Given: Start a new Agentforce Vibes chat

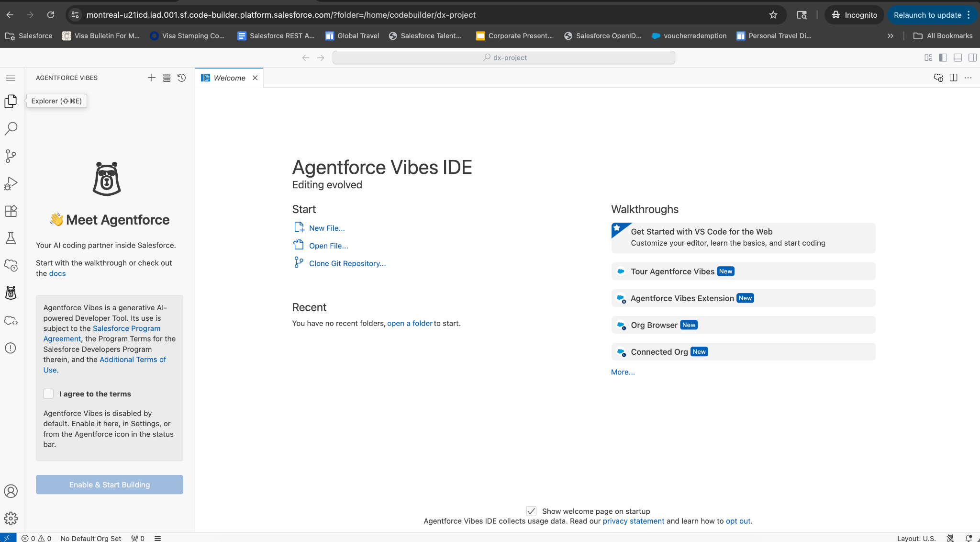Looking at the screenshot, I should pos(151,78).
